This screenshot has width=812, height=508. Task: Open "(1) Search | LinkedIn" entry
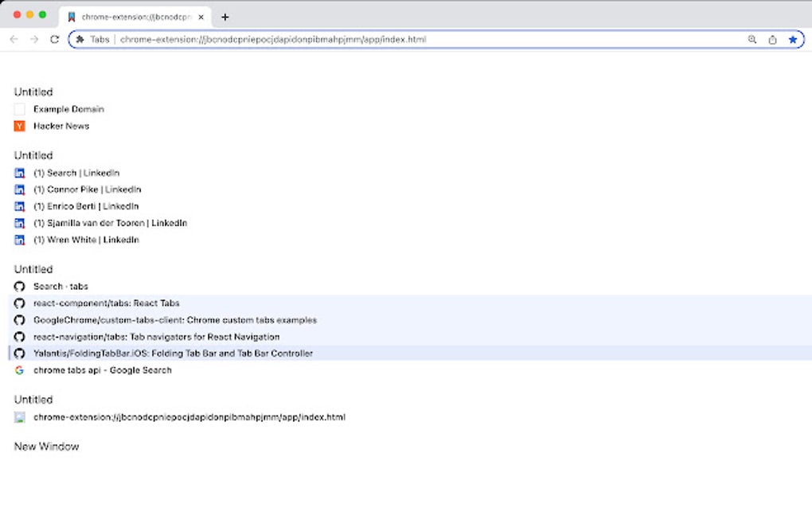(x=76, y=173)
